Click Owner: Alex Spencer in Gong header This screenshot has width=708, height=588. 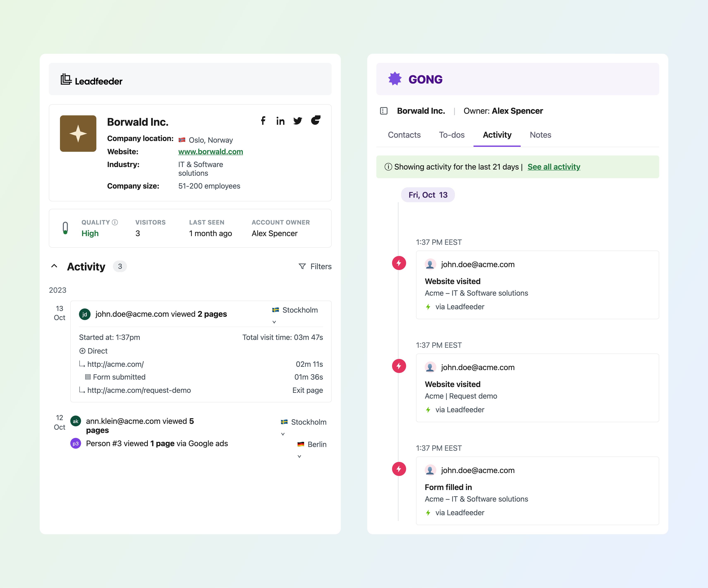click(503, 111)
